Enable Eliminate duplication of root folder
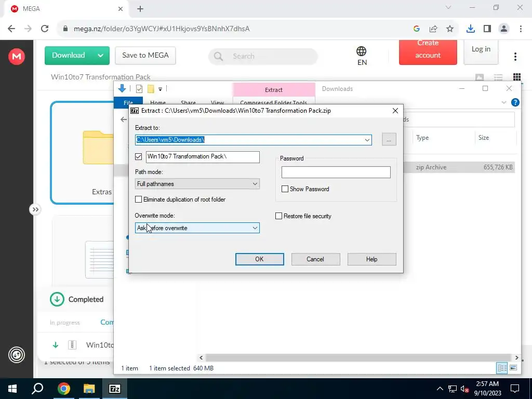Image resolution: width=532 pixels, height=399 pixels. click(x=138, y=199)
